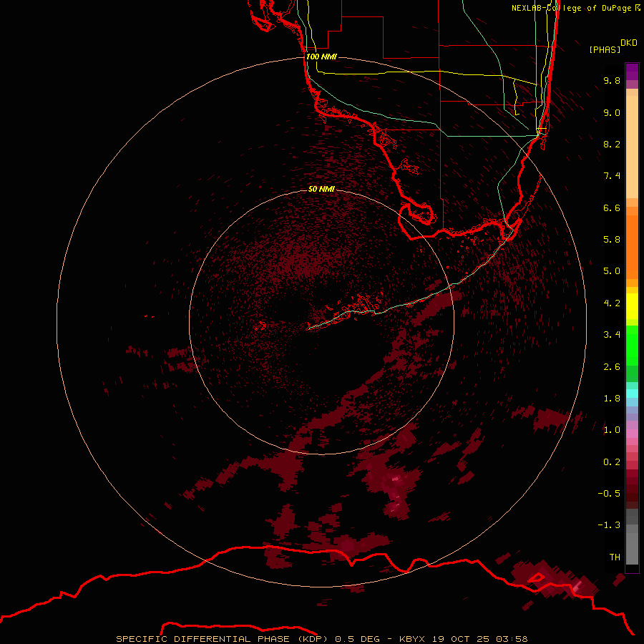The image size is (644, 644).
Task: Click the 6.6 value on the color scale
Action: (x=612, y=208)
